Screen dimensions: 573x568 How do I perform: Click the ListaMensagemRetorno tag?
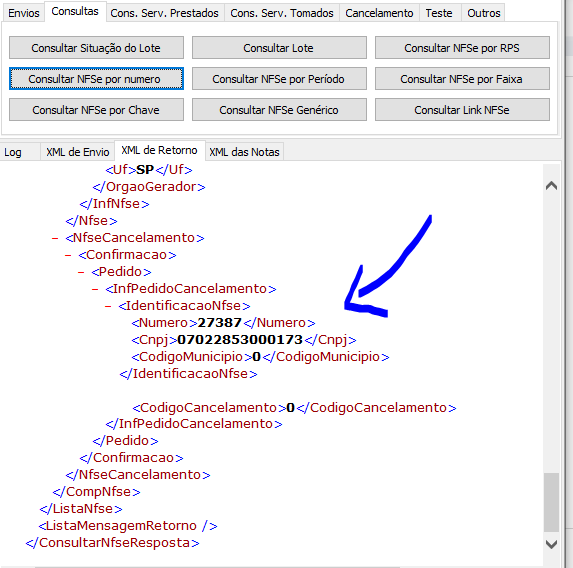128,526
